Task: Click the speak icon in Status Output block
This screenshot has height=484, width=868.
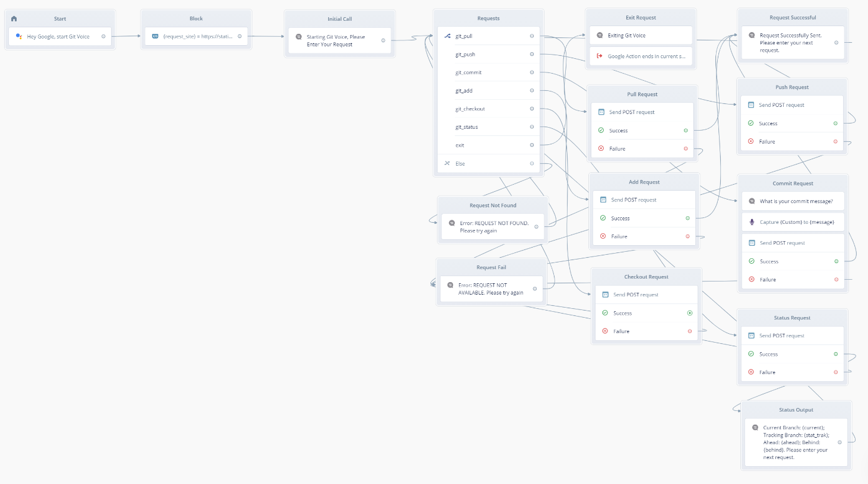Action: (x=755, y=428)
